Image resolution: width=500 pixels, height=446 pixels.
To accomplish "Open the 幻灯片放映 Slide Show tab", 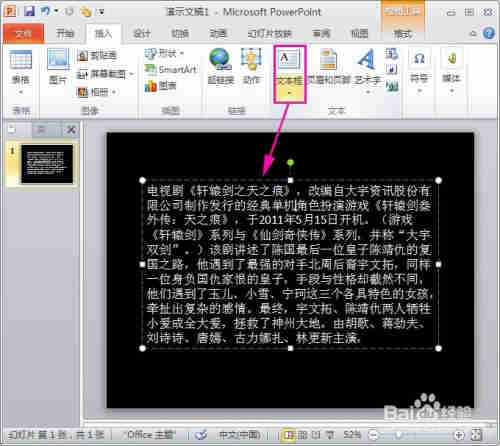I will click(x=270, y=34).
